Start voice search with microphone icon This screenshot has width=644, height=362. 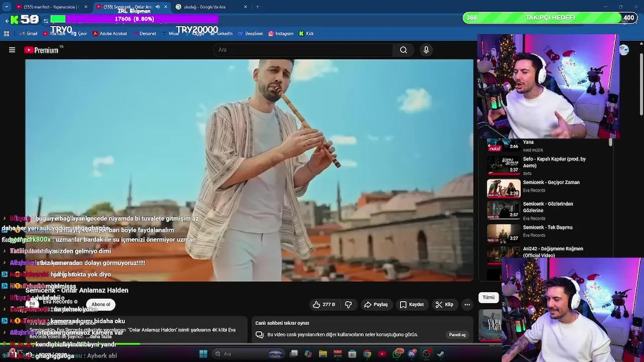(x=426, y=50)
